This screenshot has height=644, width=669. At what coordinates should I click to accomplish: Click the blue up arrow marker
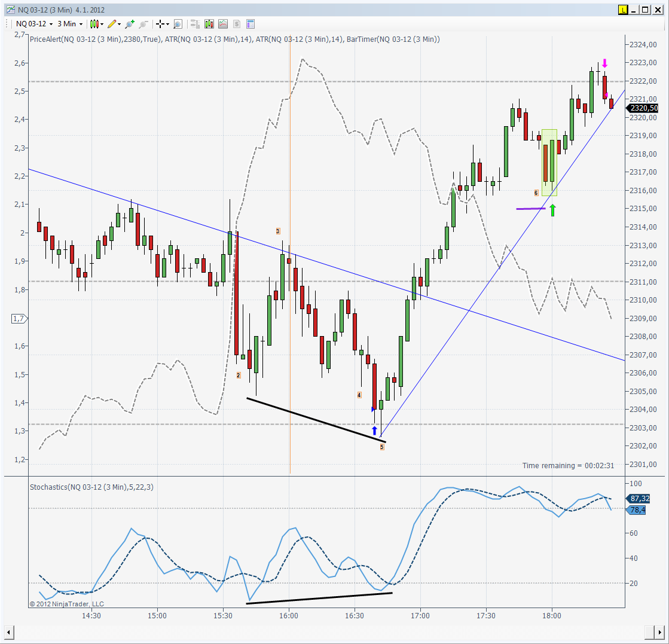click(x=375, y=430)
